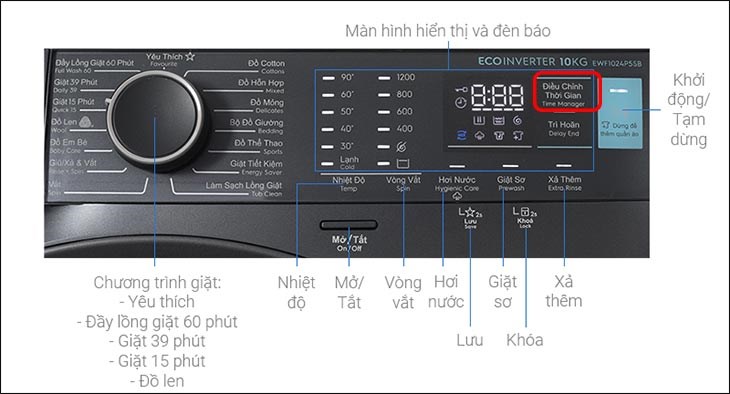Image resolution: width=730 pixels, height=394 pixels.
Task: Toggle the Hơi Nước Hygienic Care option
Action: [457, 183]
